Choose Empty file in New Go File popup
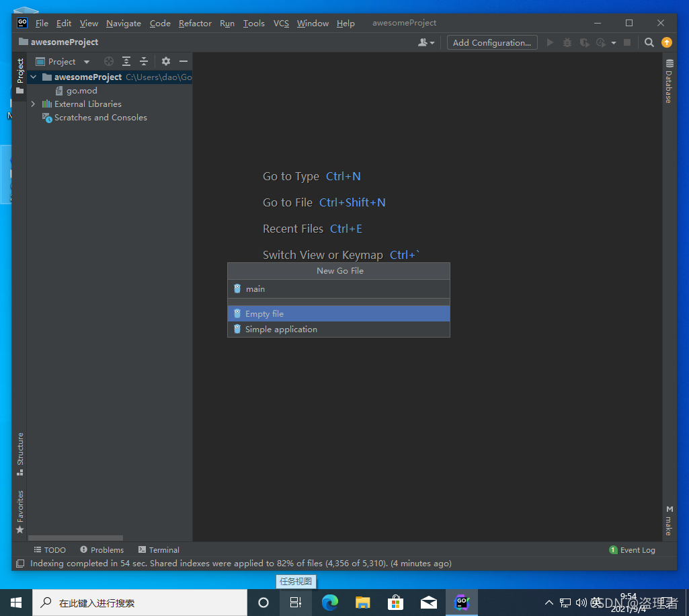The height and width of the screenshot is (616, 689). coord(339,313)
